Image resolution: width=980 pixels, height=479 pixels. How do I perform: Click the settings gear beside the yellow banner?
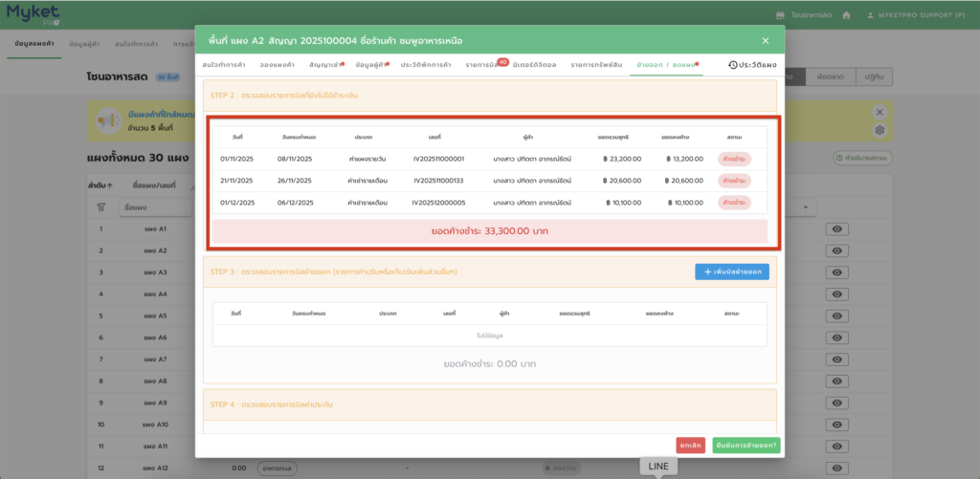point(880,130)
